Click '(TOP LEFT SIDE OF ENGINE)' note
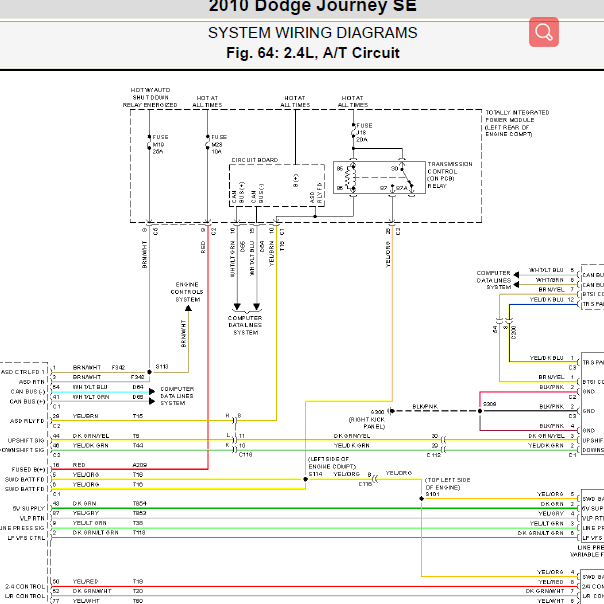This screenshot has height=604, width=604. point(447,484)
